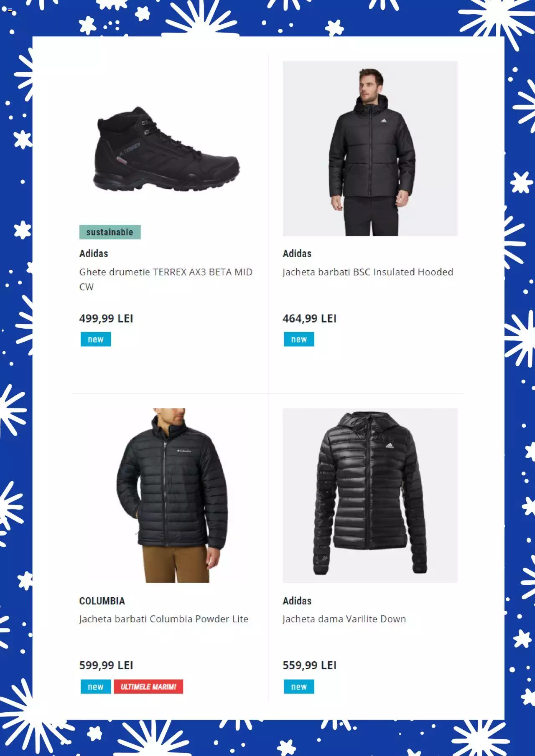
Task: Click the 'new' badge under 599,99 LEI
Action: tap(96, 687)
